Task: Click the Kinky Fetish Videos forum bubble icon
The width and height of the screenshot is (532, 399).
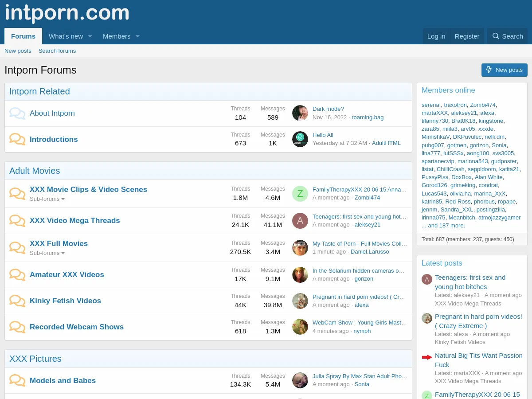Action: click(x=17, y=301)
